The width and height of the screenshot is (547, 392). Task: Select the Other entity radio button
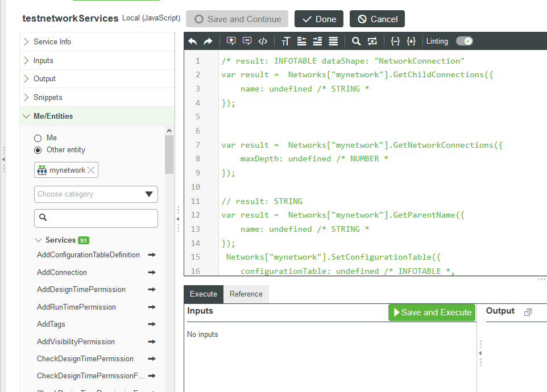click(x=38, y=150)
